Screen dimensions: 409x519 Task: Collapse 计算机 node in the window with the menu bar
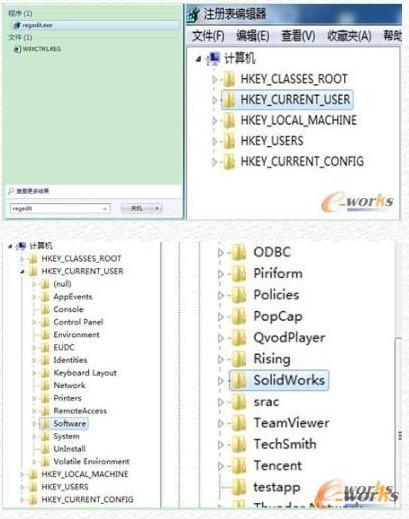[x=199, y=59]
